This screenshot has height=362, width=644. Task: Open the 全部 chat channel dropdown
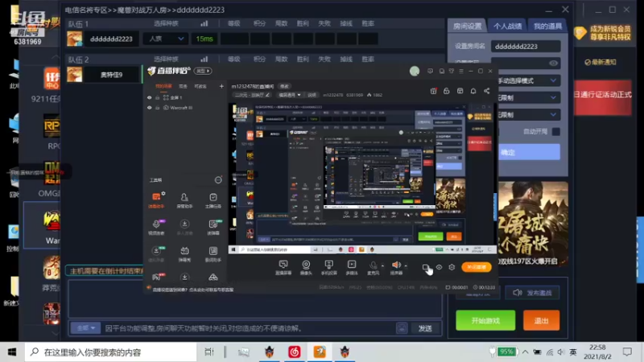coord(86,328)
